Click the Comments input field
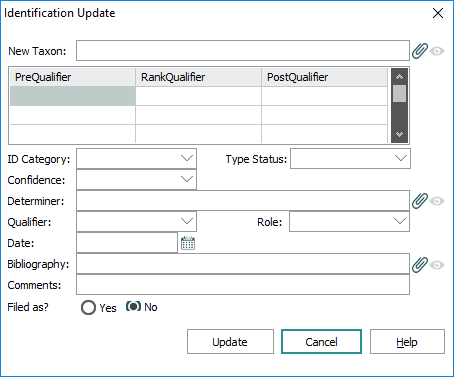 (243, 285)
